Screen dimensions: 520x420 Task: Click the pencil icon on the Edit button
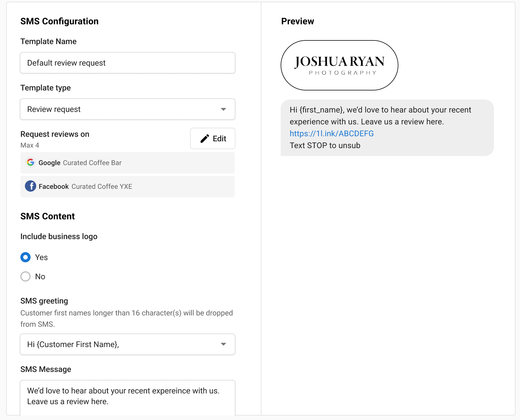205,138
